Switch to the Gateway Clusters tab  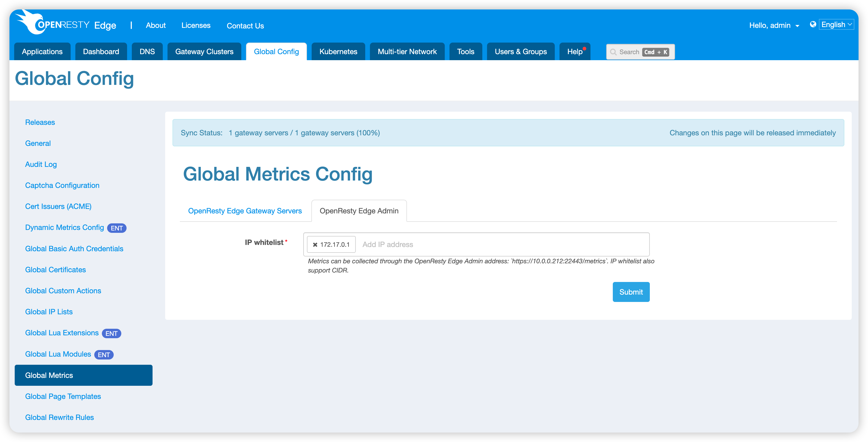pos(204,52)
